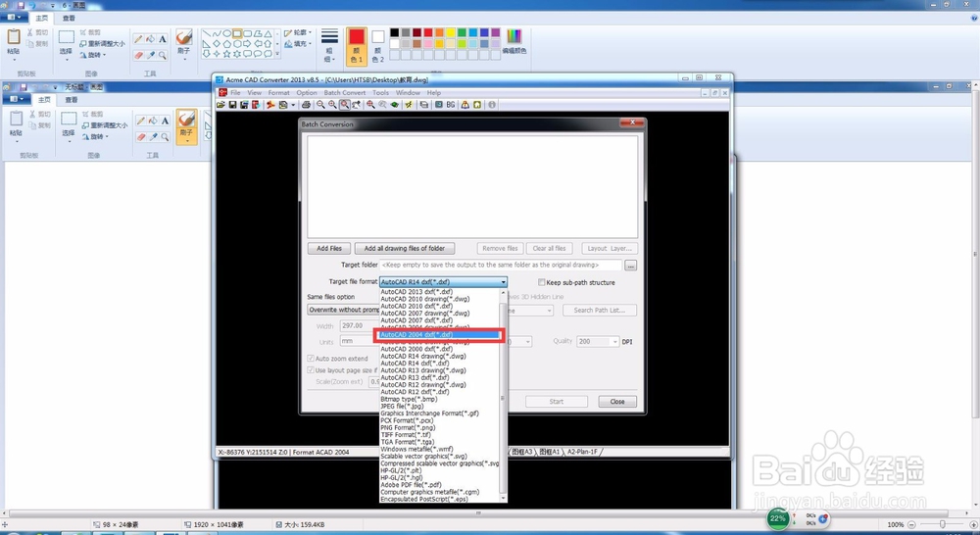Viewport: 980px width, 535px height.
Task: Click the yellow warning triangle icon in Acme toolbar
Action: [465, 105]
